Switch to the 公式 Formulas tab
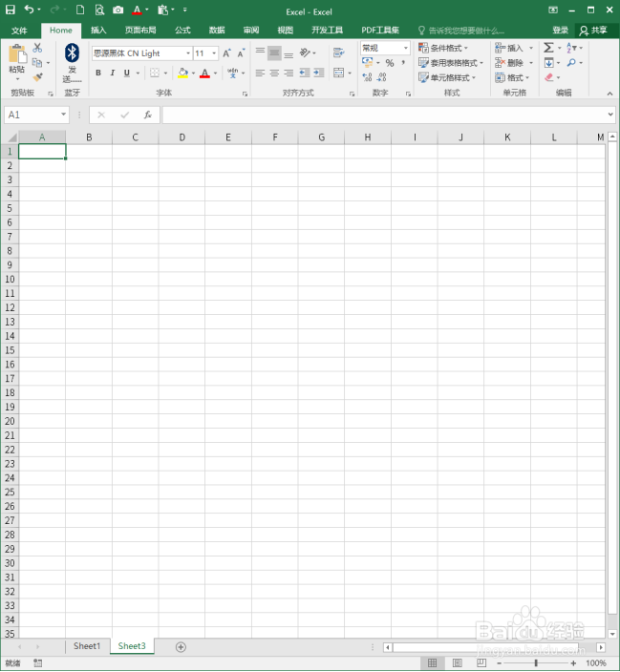The image size is (620, 672). 182,30
